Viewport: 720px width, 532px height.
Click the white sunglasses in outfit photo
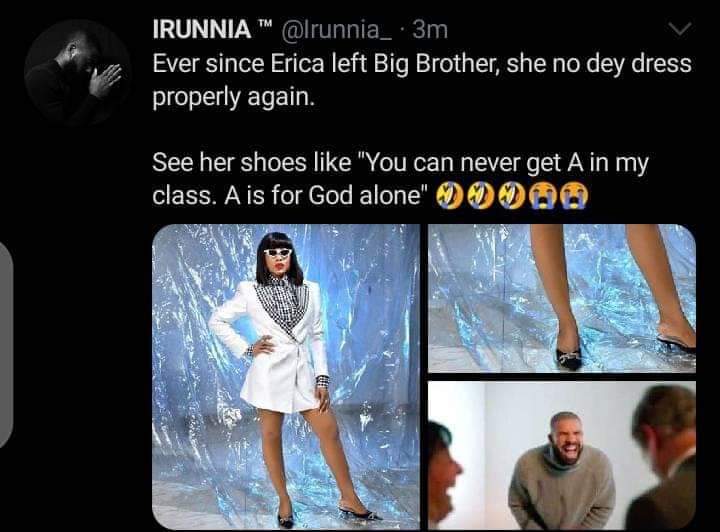point(277,252)
